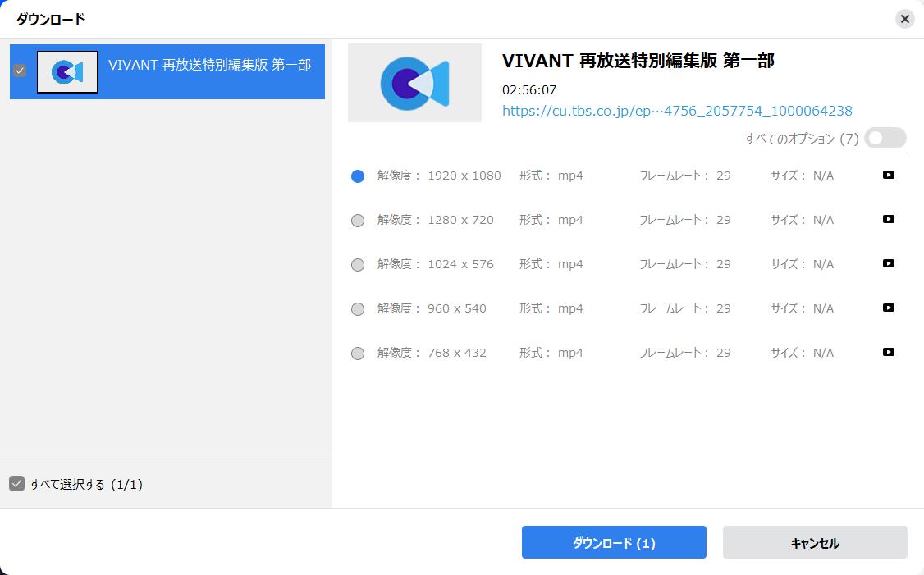
Task: Click the small thumbnail in the left list
Action: coord(67,72)
